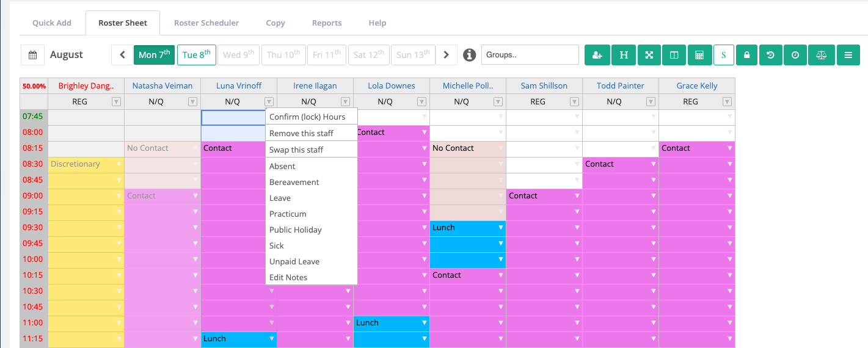This screenshot has height=348, width=868.
Task: Select the Roster Sheet tab
Action: [x=123, y=23]
